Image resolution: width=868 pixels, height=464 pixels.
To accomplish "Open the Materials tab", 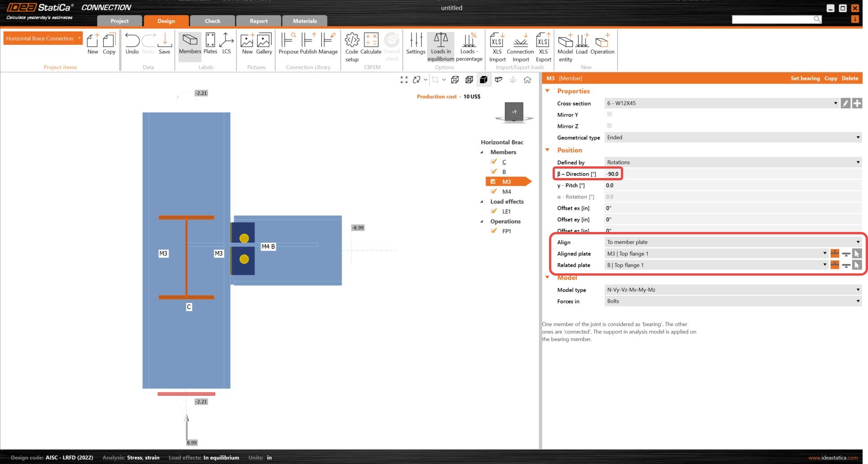I will coord(305,21).
